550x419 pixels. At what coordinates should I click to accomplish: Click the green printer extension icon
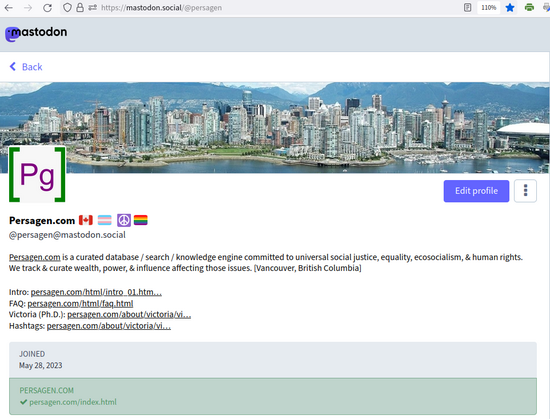point(529,7)
